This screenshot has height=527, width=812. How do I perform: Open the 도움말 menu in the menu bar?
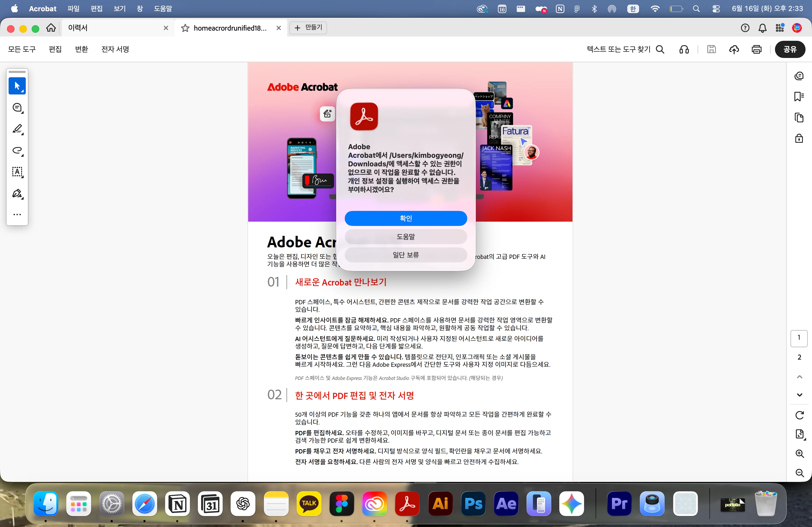tap(163, 9)
